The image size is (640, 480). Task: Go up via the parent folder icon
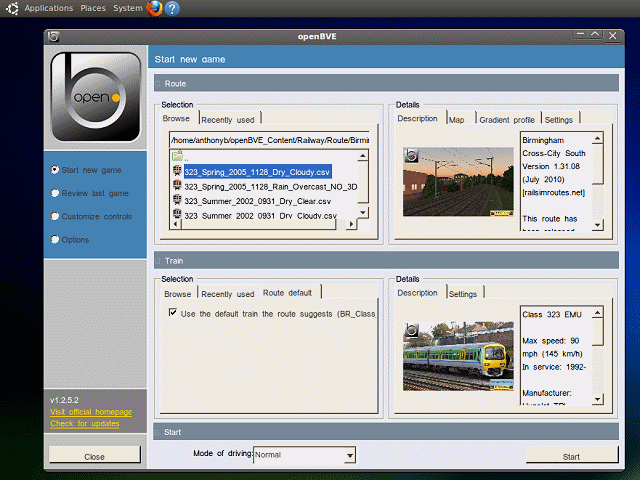pyautogui.click(x=177, y=156)
